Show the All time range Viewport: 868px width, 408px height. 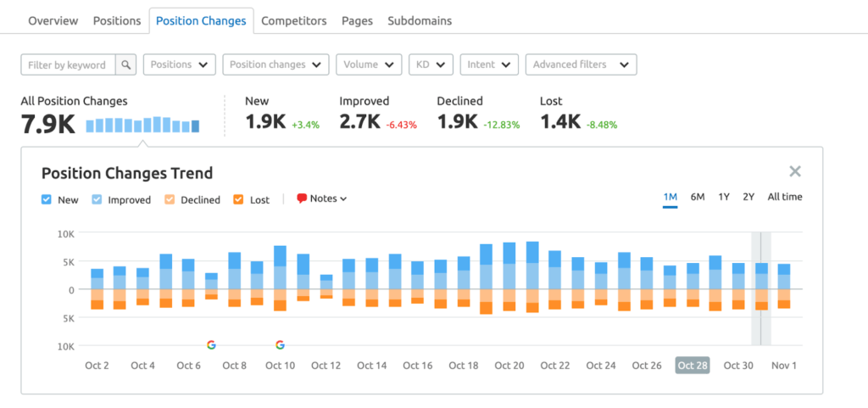point(784,197)
